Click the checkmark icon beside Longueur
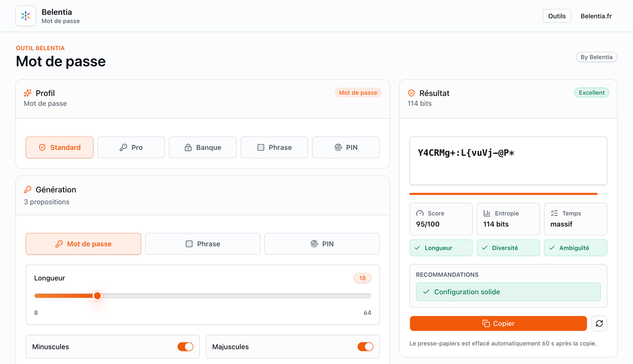This screenshot has width=633, height=364. pyautogui.click(x=417, y=248)
